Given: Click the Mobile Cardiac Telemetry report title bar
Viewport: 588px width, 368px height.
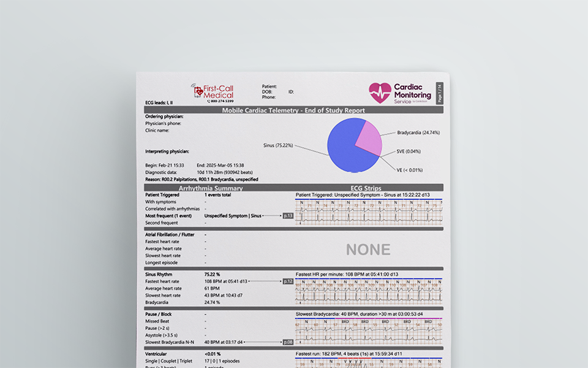Looking at the screenshot, I should coord(293,110).
